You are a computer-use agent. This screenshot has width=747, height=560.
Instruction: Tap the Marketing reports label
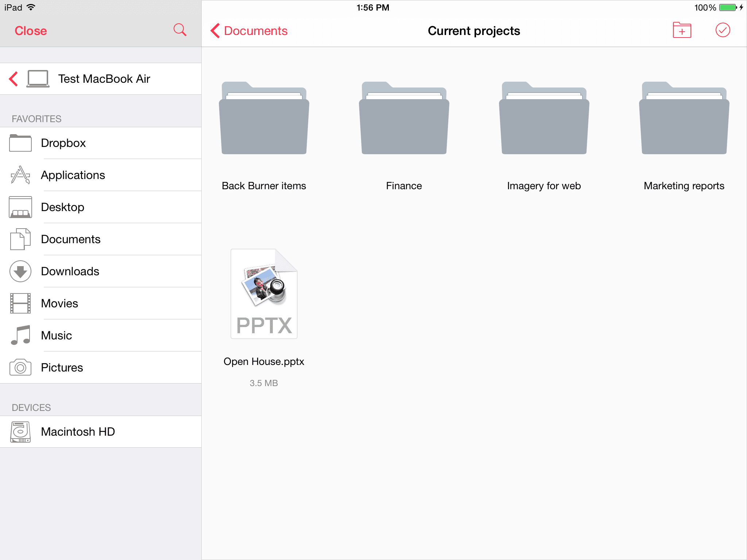(x=684, y=186)
